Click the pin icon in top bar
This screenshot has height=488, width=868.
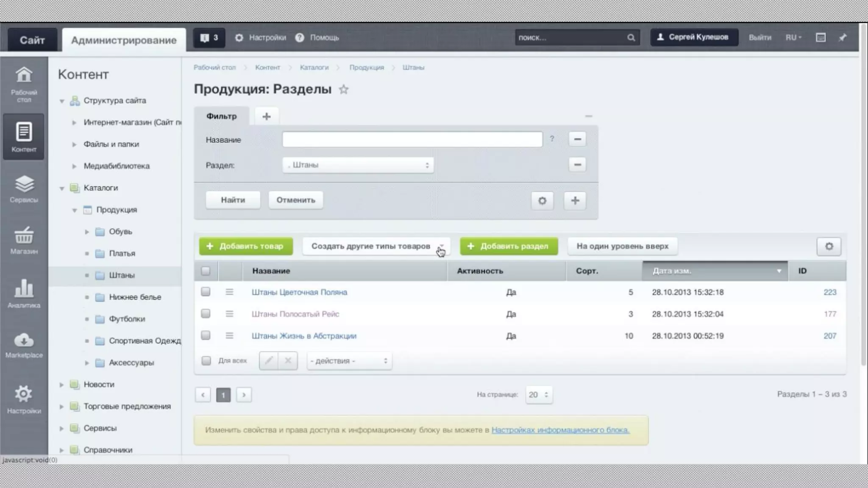click(843, 37)
